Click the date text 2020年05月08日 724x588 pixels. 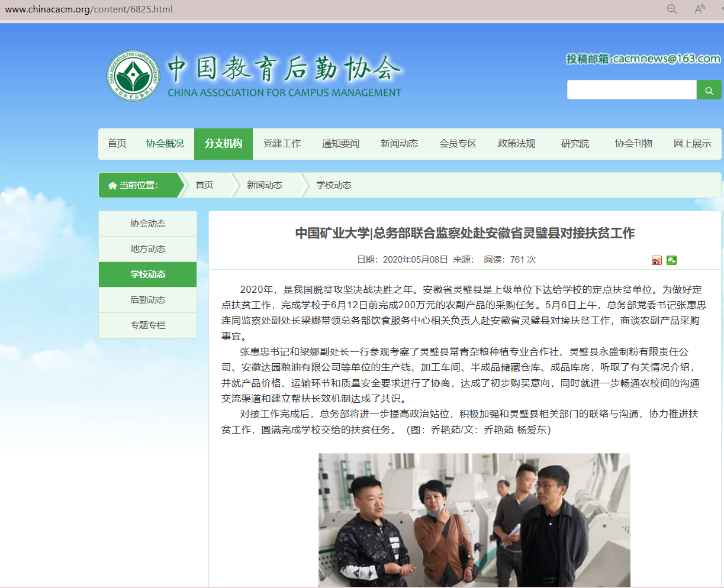[416, 260]
